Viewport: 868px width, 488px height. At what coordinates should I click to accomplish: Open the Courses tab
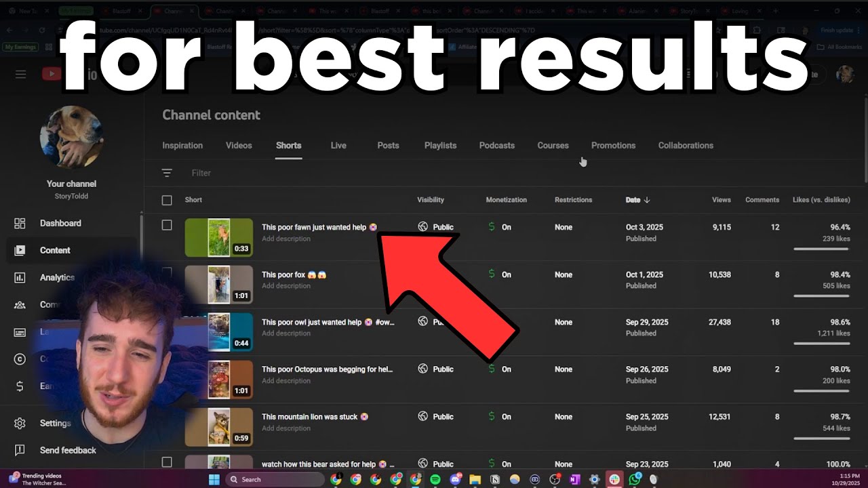click(x=553, y=146)
